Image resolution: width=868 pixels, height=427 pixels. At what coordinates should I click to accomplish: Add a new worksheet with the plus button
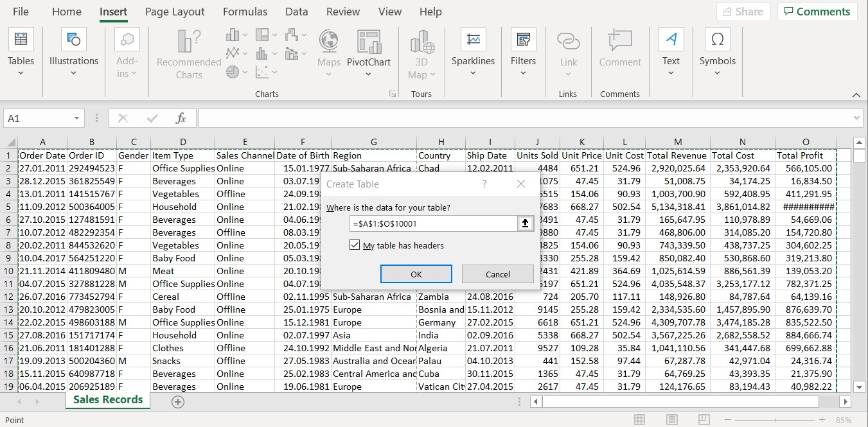[x=178, y=401]
